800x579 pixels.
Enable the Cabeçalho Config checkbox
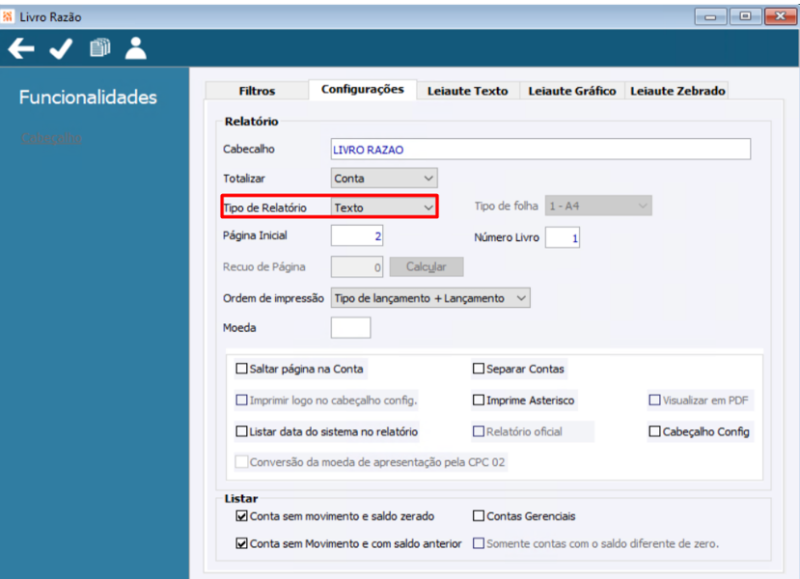pyautogui.click(x=655, y=432)
